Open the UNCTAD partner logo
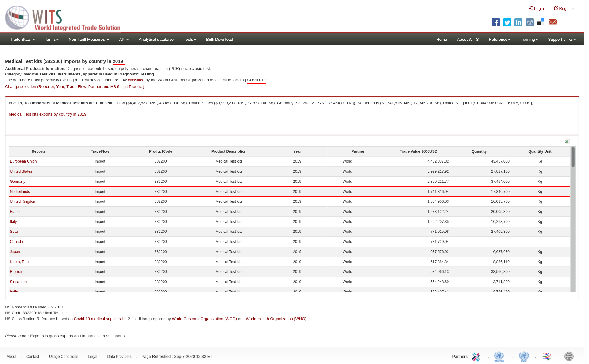This screenshot has width=589, height=364. pos(499,356)
